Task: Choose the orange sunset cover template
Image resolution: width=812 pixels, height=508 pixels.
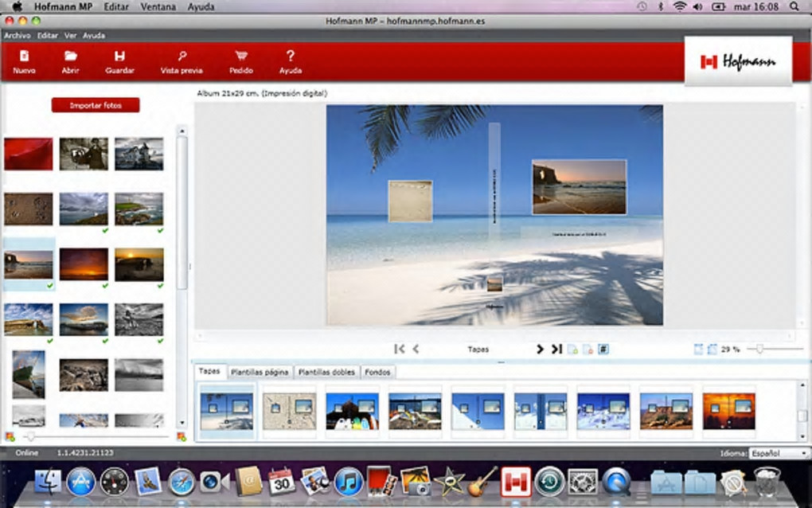Action: point(728,411)
